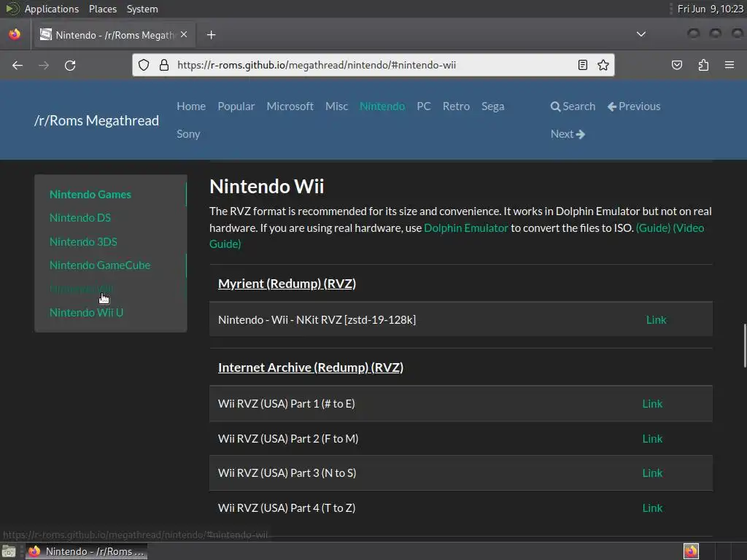The width and height of the screenshot is (747, 560).
Task: Open the Sony nav link
Action: (x=188, y=134)
